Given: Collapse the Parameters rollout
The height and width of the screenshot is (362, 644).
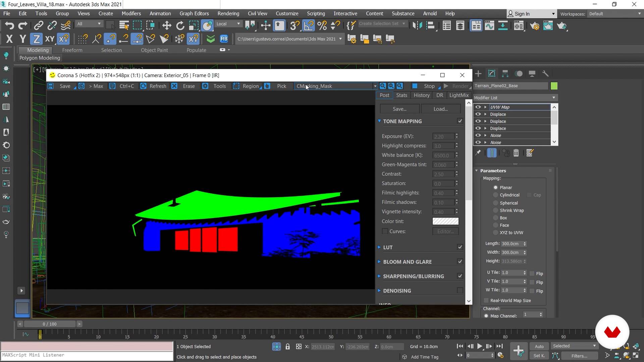Looking at the screenshot, I should [x=476, y=171].
